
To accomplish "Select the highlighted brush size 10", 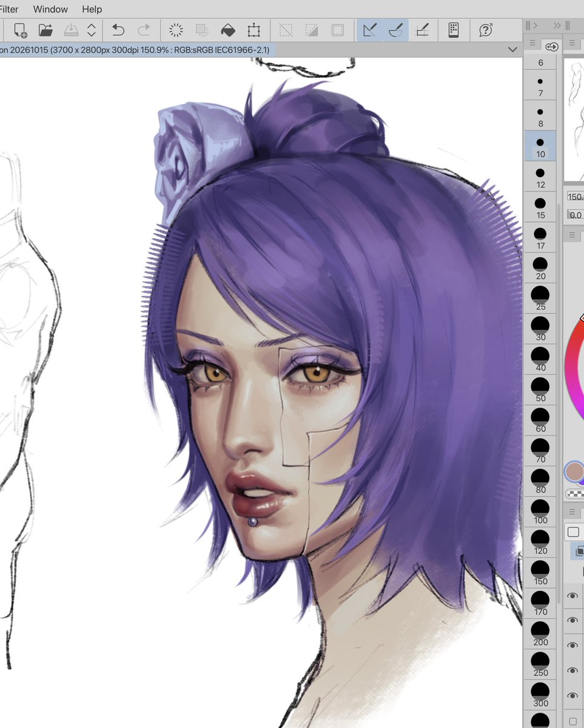I will point(540,146).
